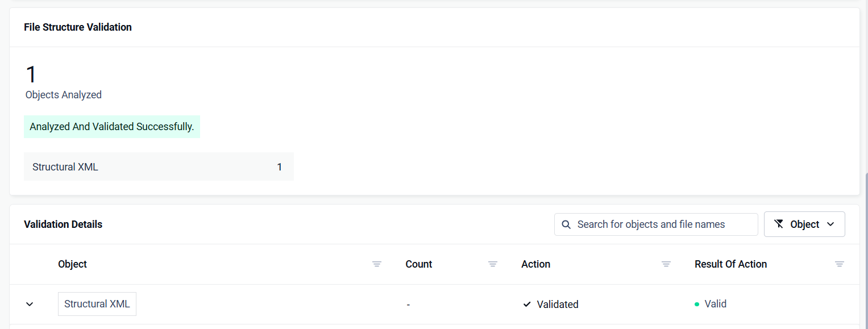Screen dimensions: 868x329
Task: Click the funnel icon on Object button
Action: coord(779,224)
